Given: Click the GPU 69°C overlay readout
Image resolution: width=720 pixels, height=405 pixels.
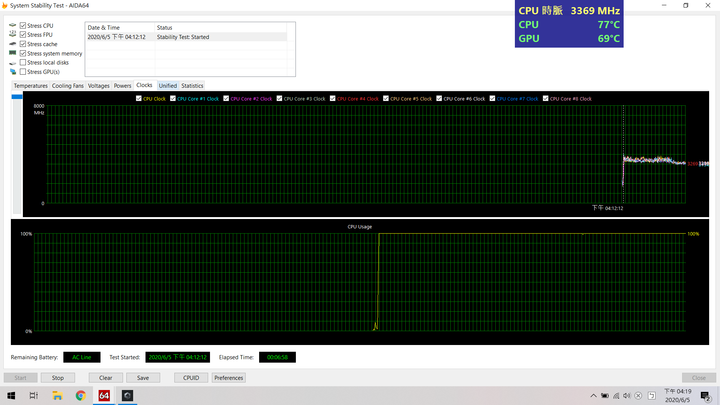Looking at the screenshot, I should (569, 39).
